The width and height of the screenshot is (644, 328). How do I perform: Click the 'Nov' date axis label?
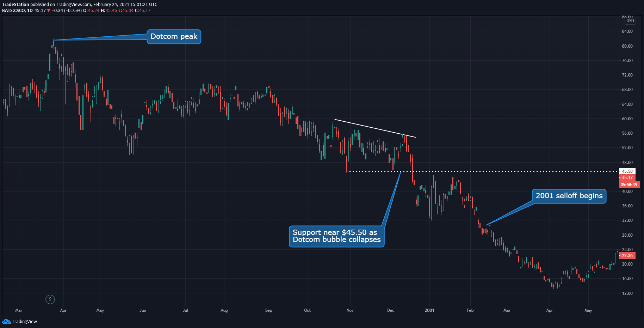(x=350, y=310)
